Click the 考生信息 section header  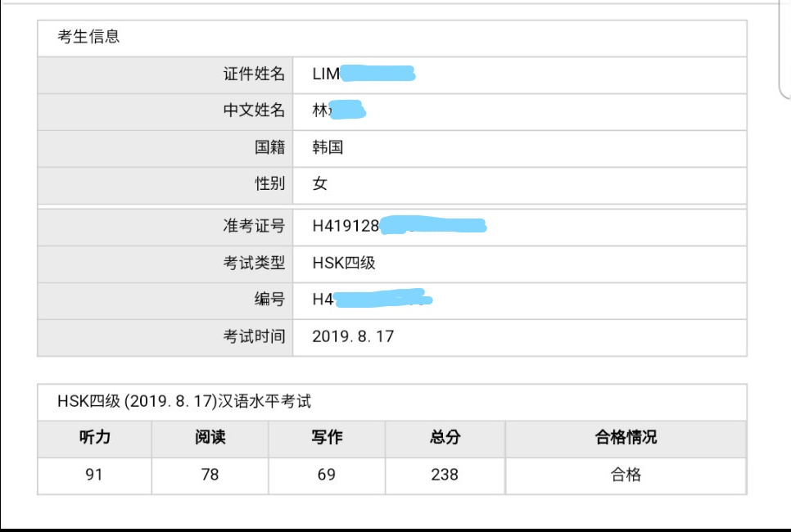[88, 37]
